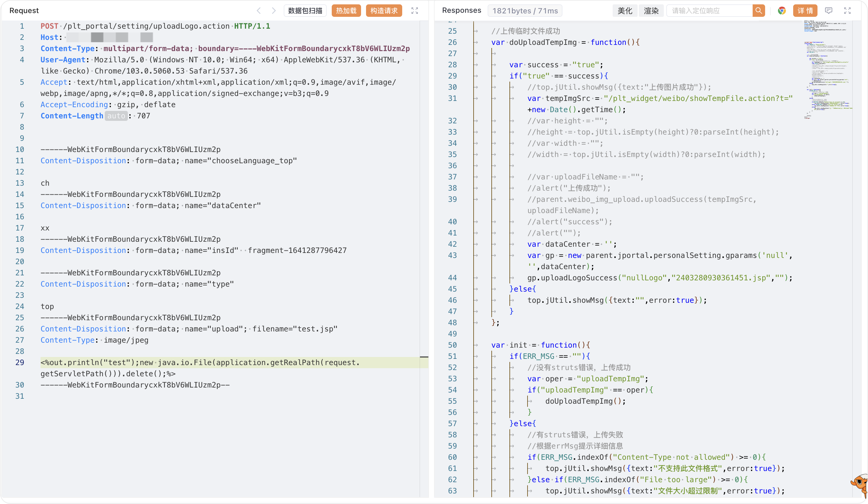This screenshot has height=504, width=868.
Task: Click the auto tag next to Content-Length
Action: click(x=116, y=116)
